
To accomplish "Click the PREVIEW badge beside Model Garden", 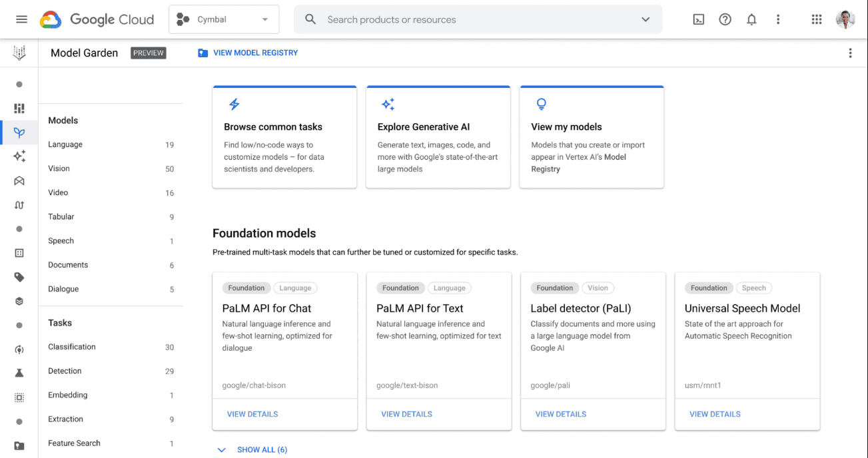I will coord(149,53).
